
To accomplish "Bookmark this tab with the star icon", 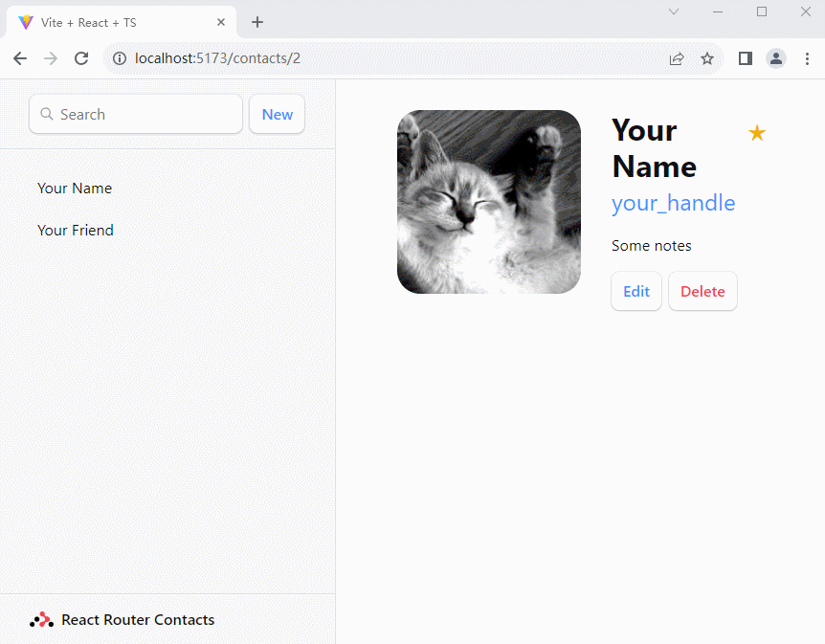I will [707, 58].
